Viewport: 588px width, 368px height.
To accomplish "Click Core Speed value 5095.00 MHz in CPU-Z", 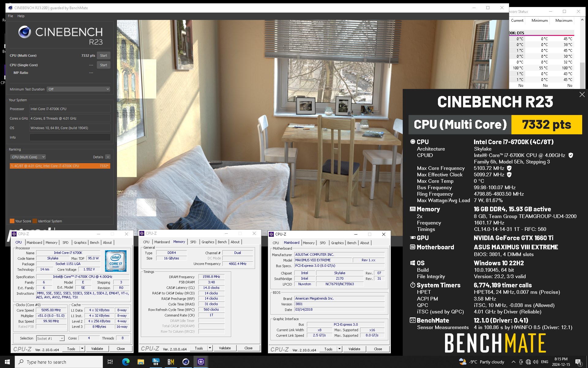I will pyautogui.click(x=51, y=310).
